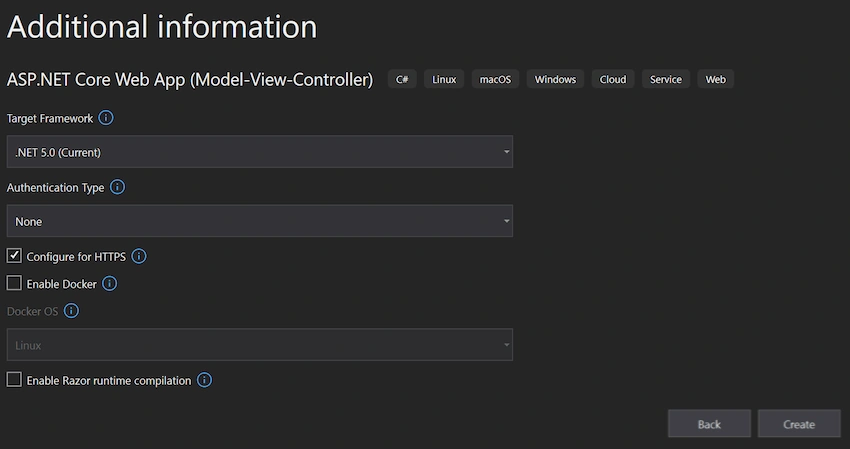
Task: Open the Authentication Type dropdown showing None
Action: 260,221
